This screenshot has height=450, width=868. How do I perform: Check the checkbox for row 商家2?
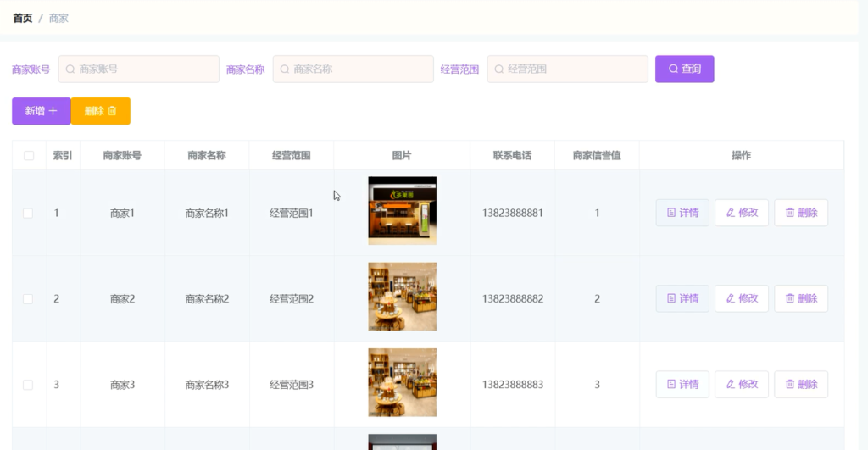(28, 299)
